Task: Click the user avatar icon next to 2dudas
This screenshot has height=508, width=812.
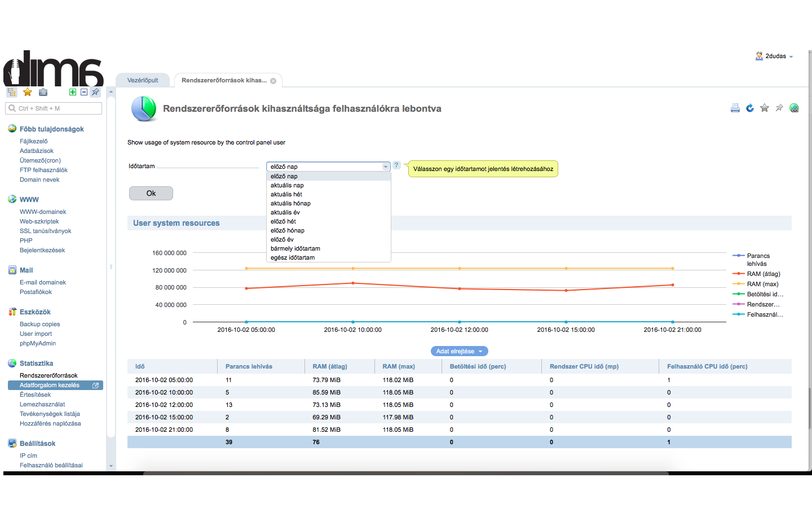Action: [759, 56]
